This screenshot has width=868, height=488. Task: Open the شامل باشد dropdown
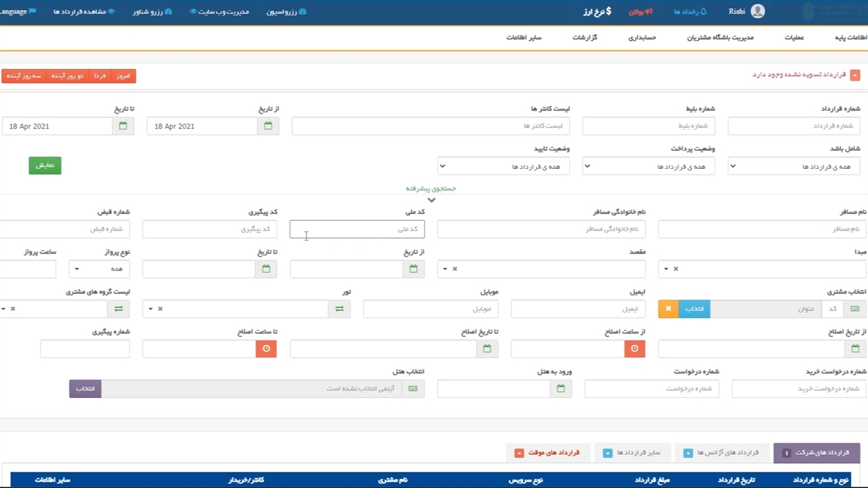coord(793,166)
